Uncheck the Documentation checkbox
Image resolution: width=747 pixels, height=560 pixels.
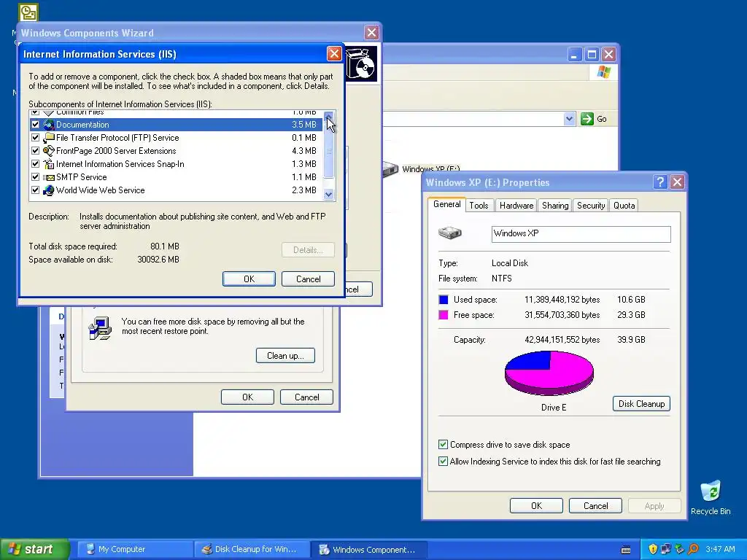[x=35, y=125]
